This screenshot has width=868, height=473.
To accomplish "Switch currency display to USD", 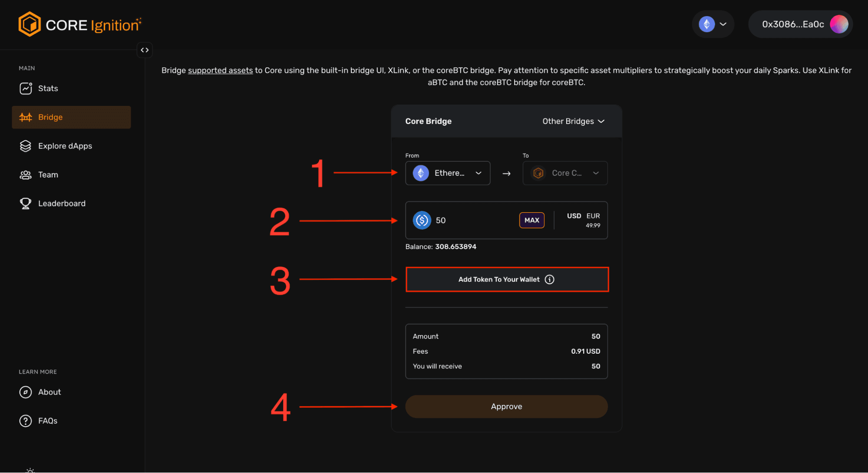I will tap(574, 216).
